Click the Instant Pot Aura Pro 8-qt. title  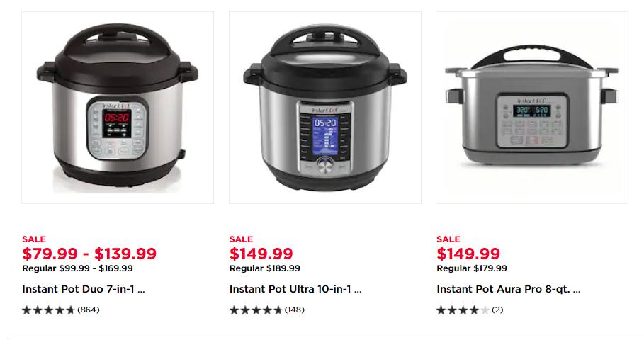click(x=509, y=289)
